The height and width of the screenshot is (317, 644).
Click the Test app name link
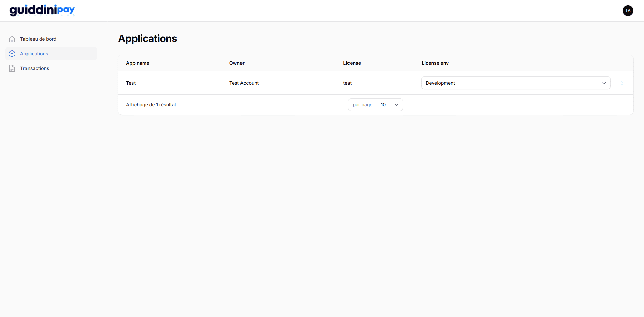tap(131, 83)
